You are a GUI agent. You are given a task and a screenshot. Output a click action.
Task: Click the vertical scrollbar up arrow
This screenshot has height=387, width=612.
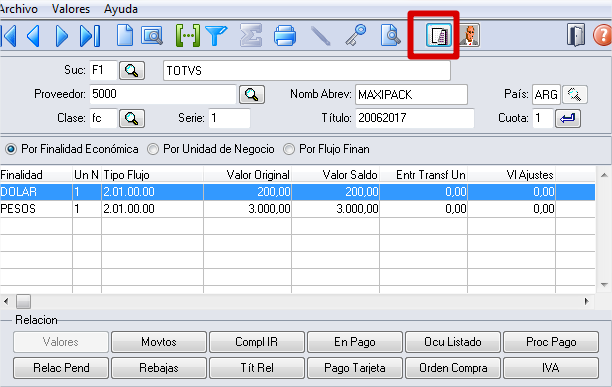click(604, 175)
